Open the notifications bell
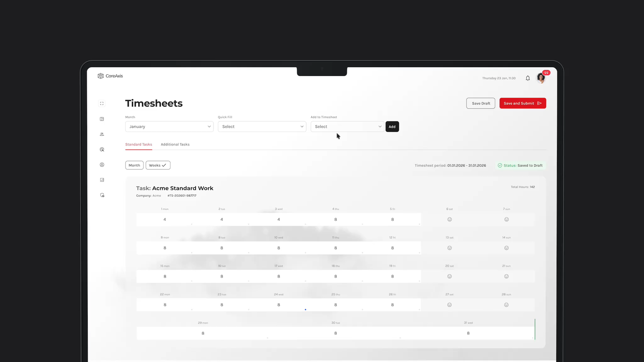 528,78
